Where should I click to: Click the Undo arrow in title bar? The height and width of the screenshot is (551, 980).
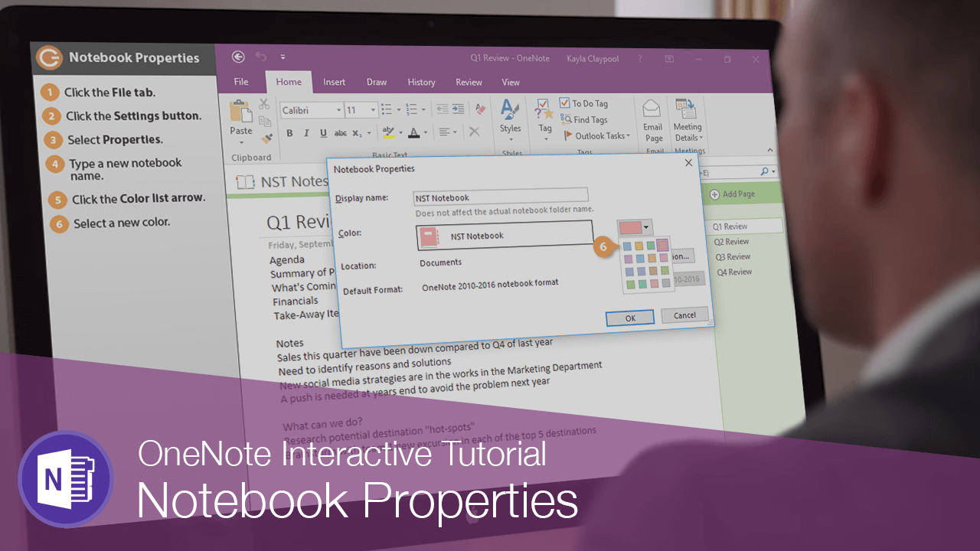click(261, 57)
